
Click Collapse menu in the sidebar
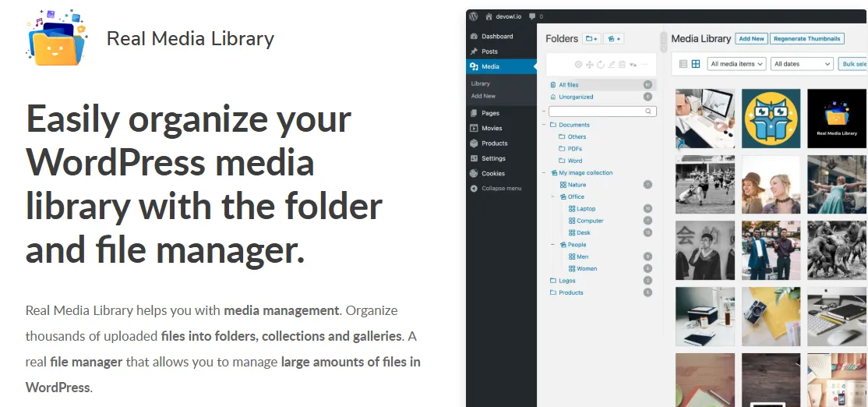coord(496,188)
